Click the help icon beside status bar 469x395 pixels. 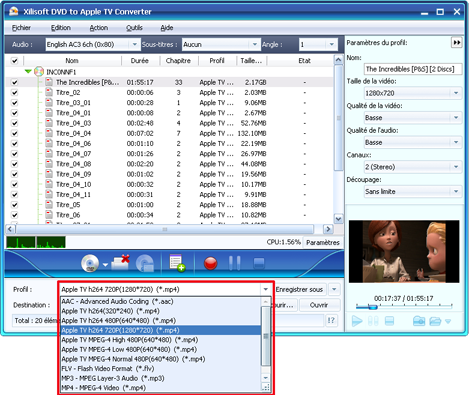[331, 320]
